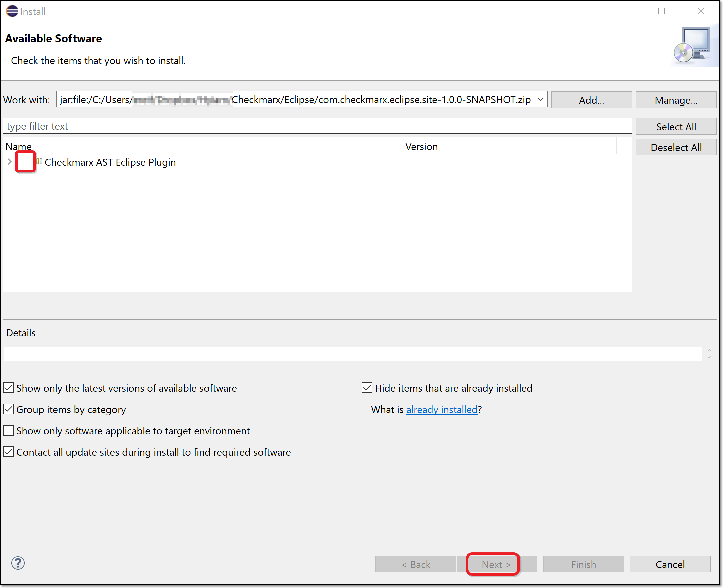Select the Checkmarx AST Eclipse Plugin row label

pos(110,162)
